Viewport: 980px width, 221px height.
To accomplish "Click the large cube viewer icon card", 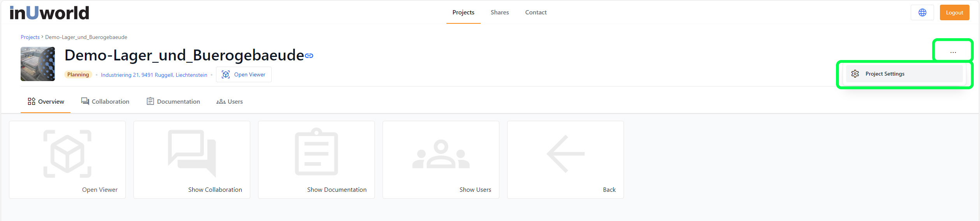I will (x=67, y=154).
